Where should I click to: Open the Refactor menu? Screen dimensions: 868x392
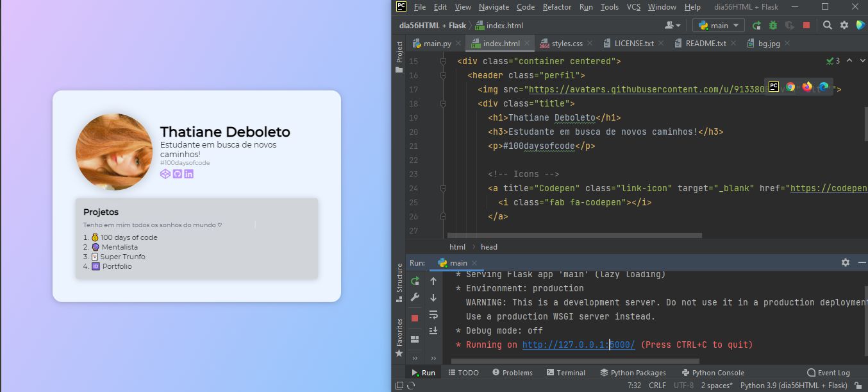pos(556,7)
